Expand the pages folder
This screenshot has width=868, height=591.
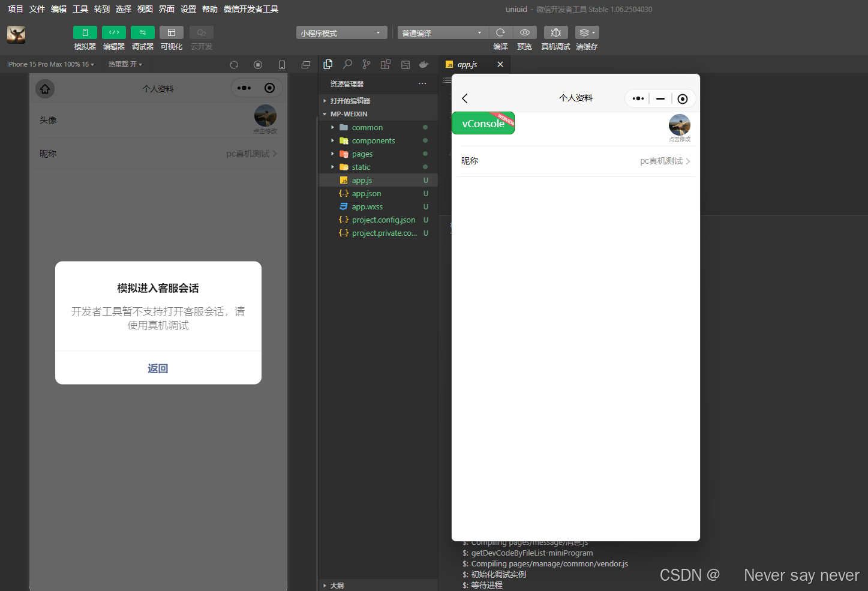pos(379,154)
